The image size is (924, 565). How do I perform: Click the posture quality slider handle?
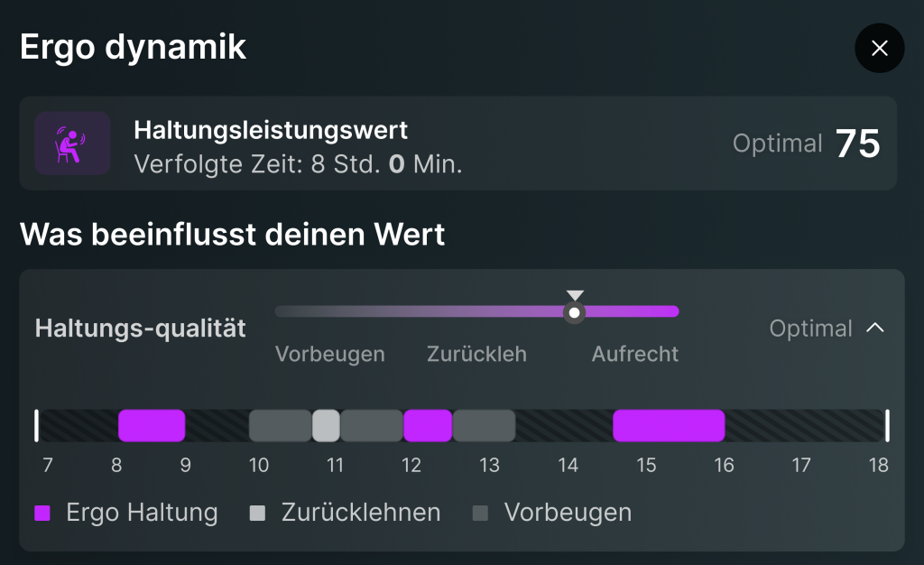574,312
